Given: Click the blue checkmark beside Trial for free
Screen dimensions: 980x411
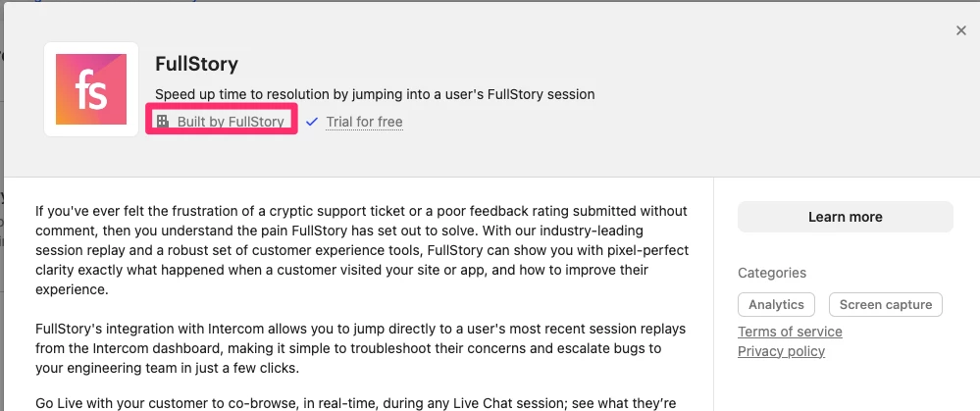Looking at the screenshot, I should click(x=313, y=122).
